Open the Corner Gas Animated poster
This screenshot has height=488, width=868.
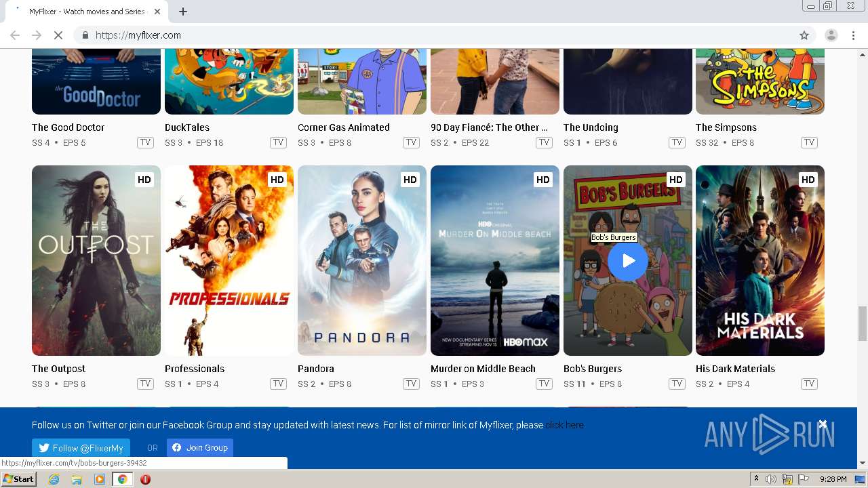362,81
